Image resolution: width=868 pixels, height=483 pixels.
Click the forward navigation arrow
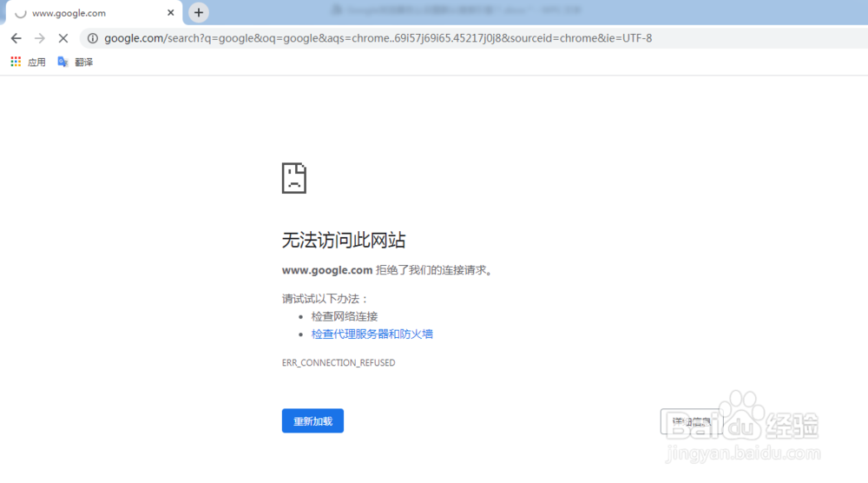click(x=39, y=38)
